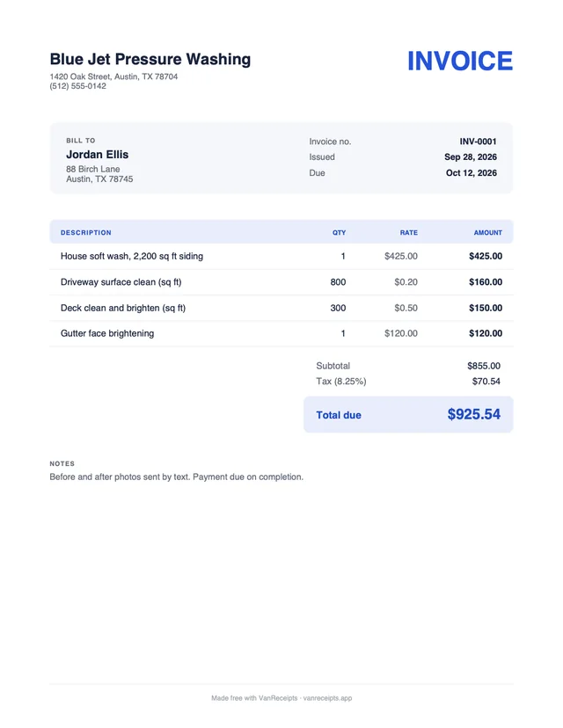Select invoice number INV-0001
The height and width of the screenshot is (728, 563).
point(478,142)
